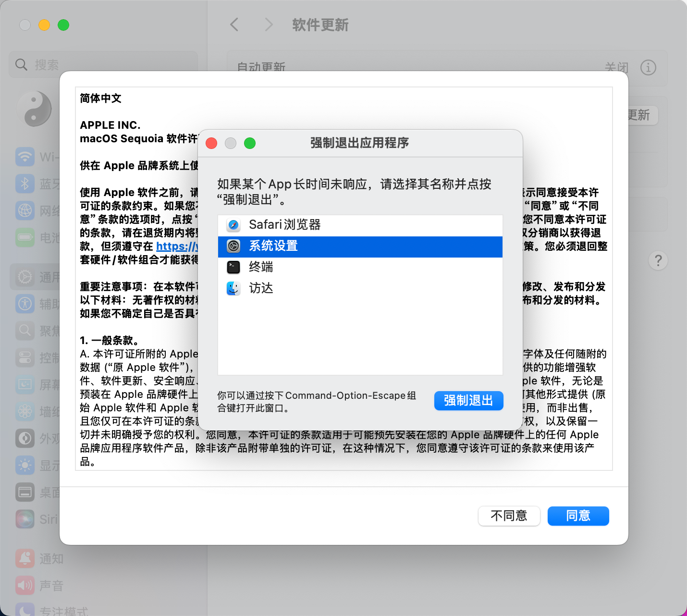The height and width of the screenshot is (616, 687).
Task: Select 访达 in the force quit list
Action: pos(360,288)
